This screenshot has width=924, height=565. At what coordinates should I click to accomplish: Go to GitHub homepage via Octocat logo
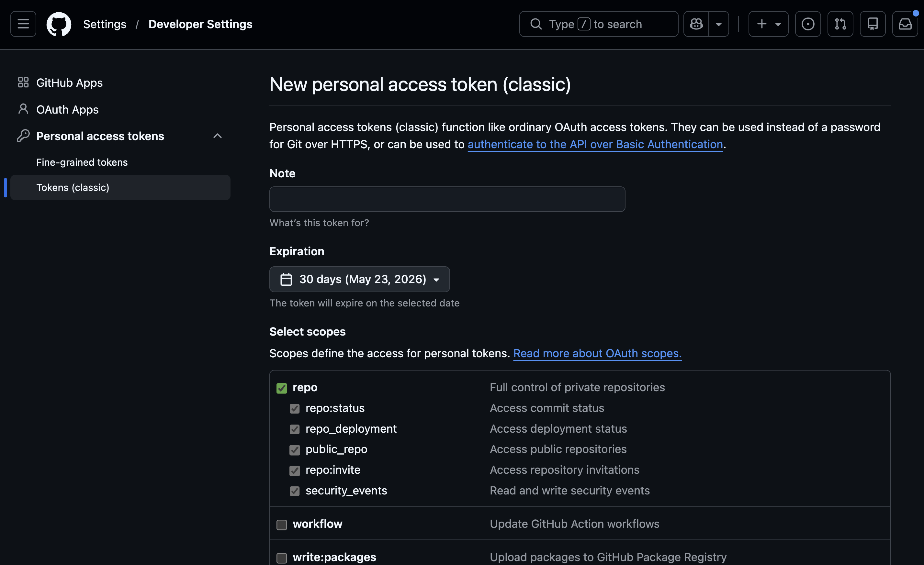(x=59, y=24)
